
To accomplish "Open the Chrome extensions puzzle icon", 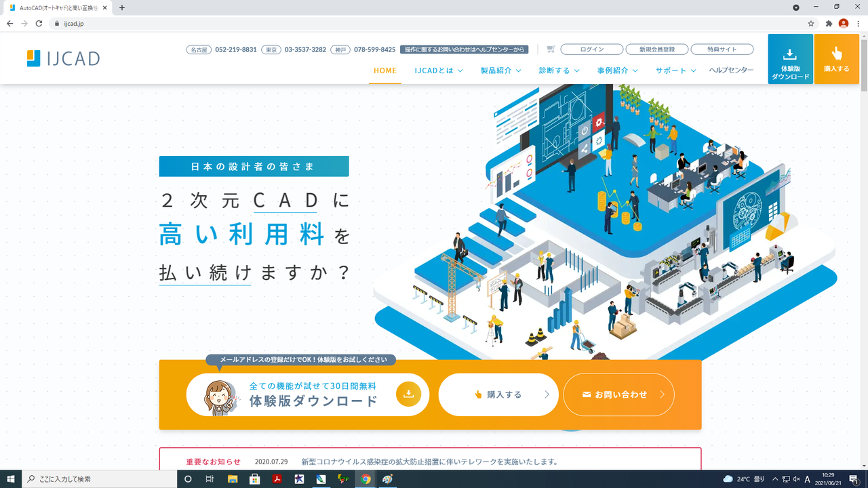I will (x=829, y=23).
